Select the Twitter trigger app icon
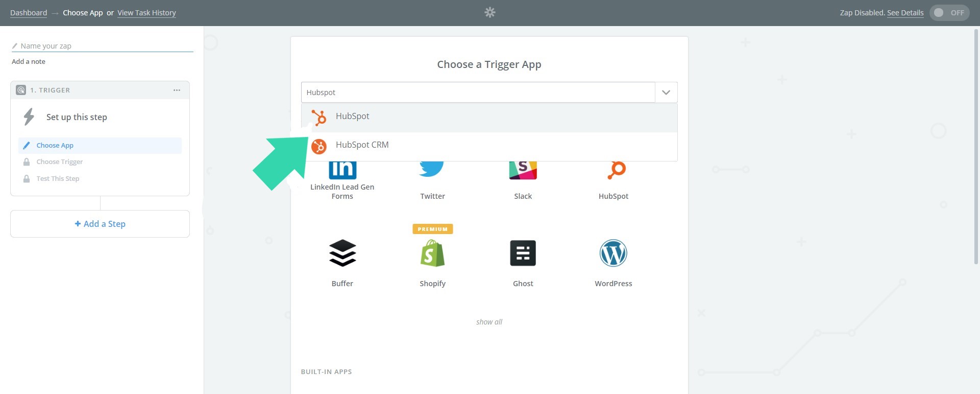The image size is (980, 394). pyautogui.click(x=432, y=169)
